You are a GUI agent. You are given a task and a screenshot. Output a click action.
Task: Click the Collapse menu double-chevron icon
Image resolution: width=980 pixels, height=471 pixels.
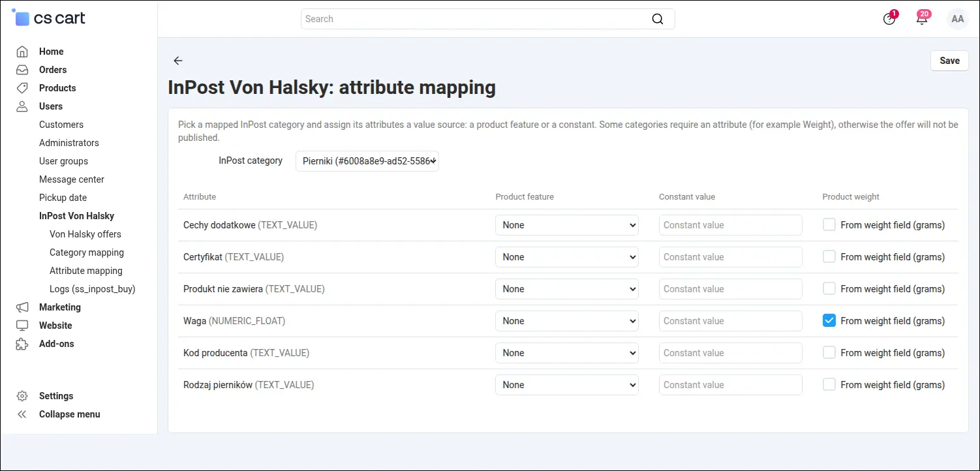click(x=22, y=414)
